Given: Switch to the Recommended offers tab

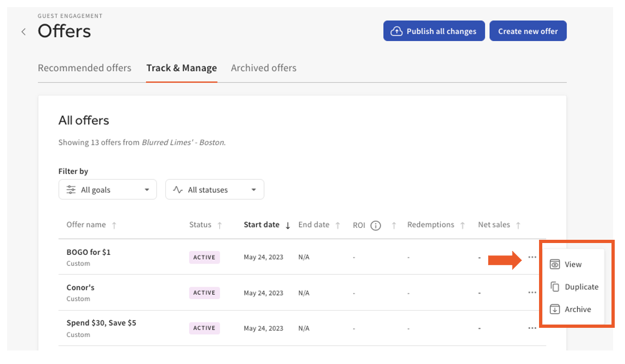Looking at the screenshot, I should (x=84, y=68).
